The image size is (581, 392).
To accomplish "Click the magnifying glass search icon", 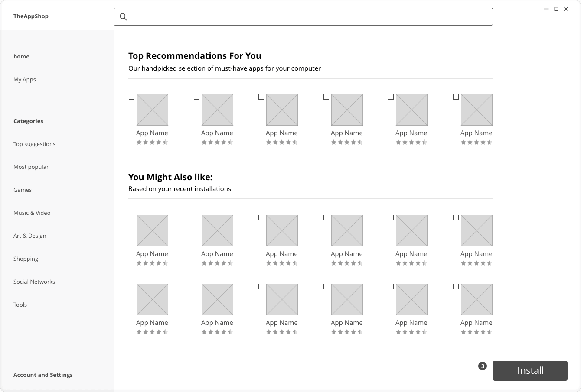I will 123,17.
